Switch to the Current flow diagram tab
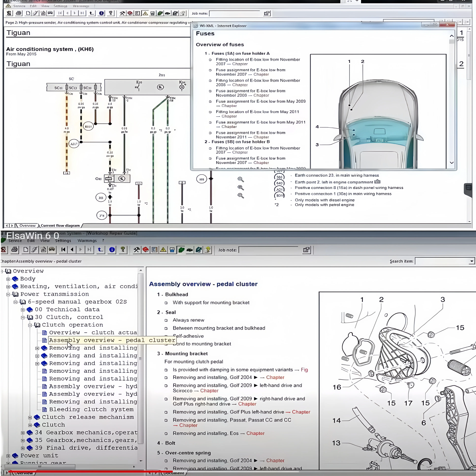476x476 pixels. [60, 225]
